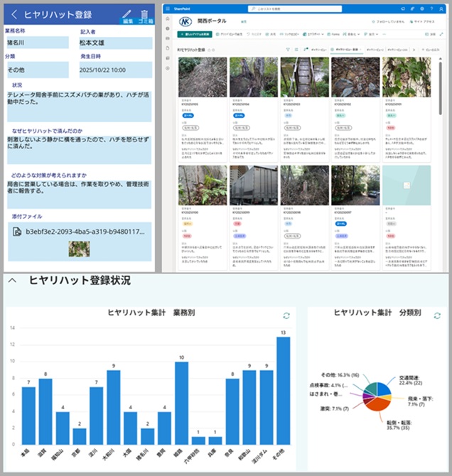Click the 分類 field showing その他
Viewport: 452px width, 476px height.
tap(36, 70)
